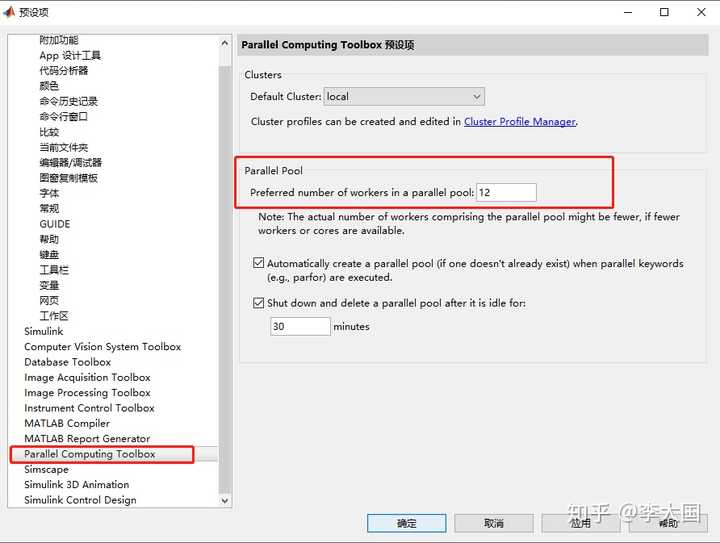Image resolution: width=720 pixels, height=543 pixels.
Task: Select Computer Vision System Toolbox
Action: tap(102, 347)
